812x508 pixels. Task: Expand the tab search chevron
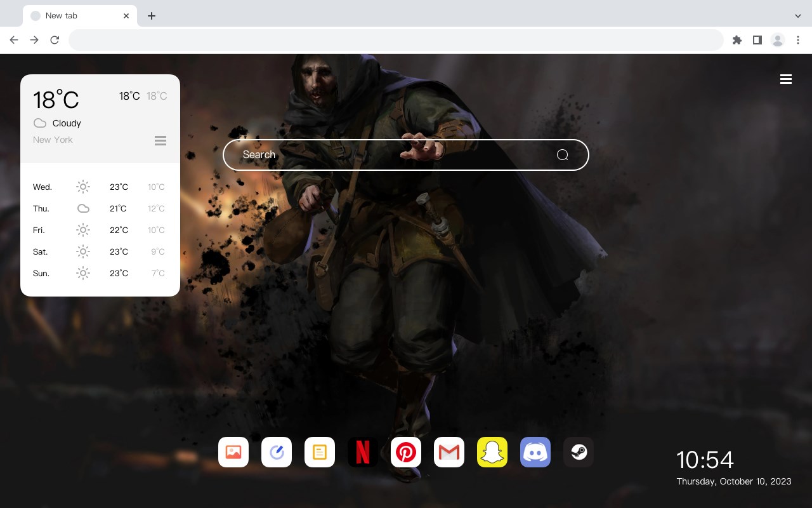point(798,16)
